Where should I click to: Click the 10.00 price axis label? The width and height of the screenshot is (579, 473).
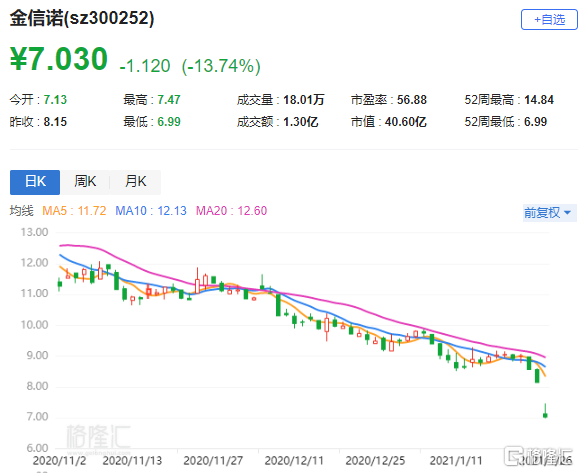[x=34, y=325]
